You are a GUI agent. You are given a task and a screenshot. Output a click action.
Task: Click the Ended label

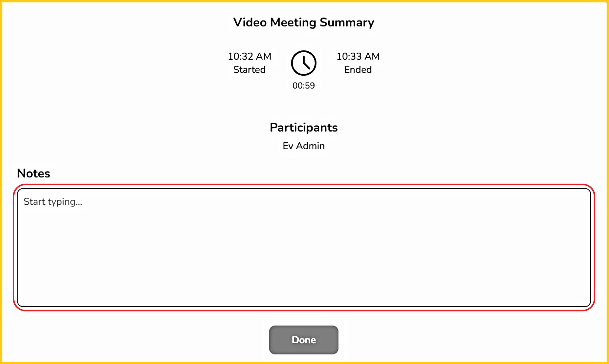[x=358, y=70]
